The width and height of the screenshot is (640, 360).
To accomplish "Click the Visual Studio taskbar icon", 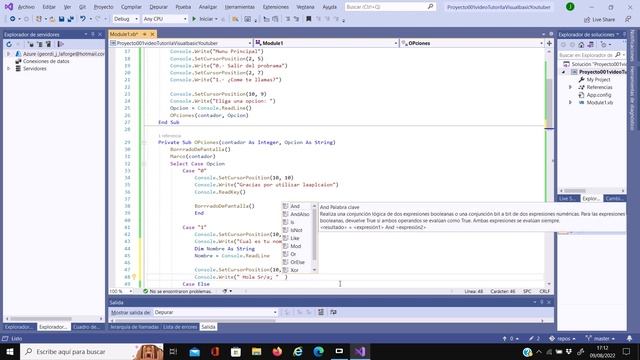I will point(360,351).
